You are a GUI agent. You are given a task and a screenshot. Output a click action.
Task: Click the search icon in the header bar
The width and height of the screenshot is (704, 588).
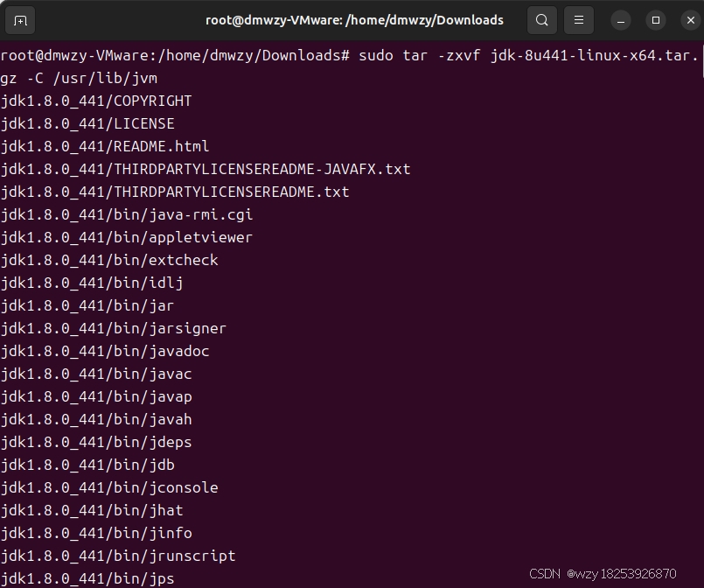(541, 19)
